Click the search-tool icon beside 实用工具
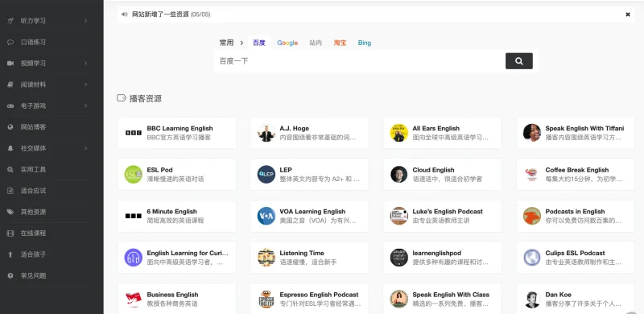The height and width of the screenshot is (314, 644). [10, 169]
